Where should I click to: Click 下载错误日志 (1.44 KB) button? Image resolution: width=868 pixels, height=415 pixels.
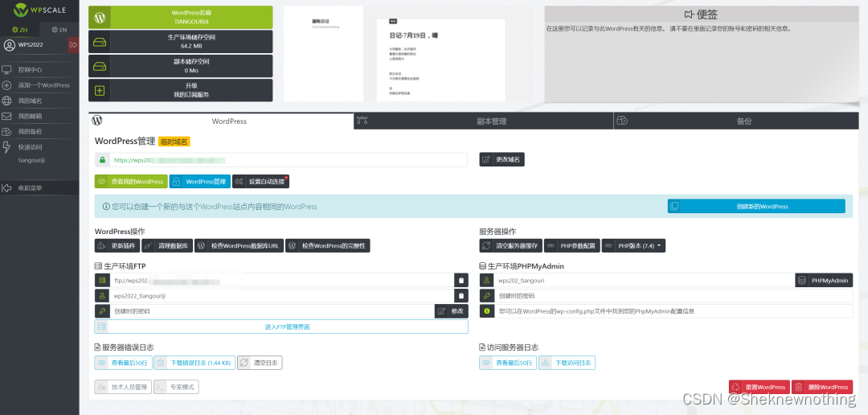[x=194, y=363]
